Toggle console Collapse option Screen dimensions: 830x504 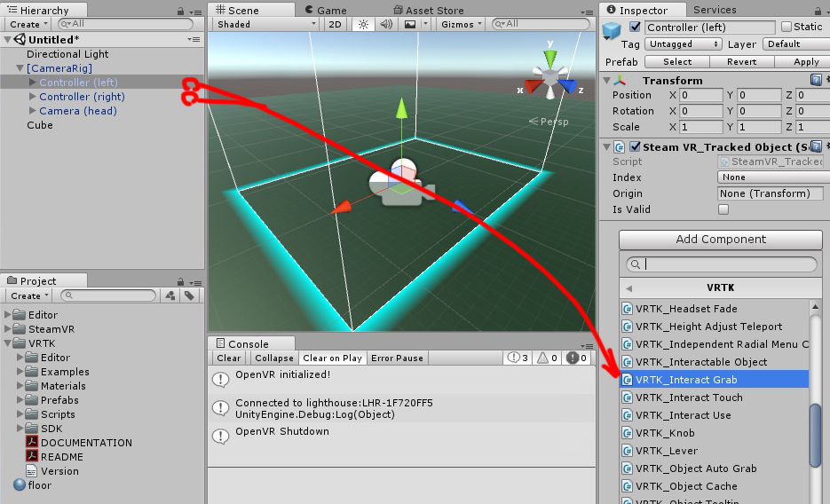click(x=274, y=358)
